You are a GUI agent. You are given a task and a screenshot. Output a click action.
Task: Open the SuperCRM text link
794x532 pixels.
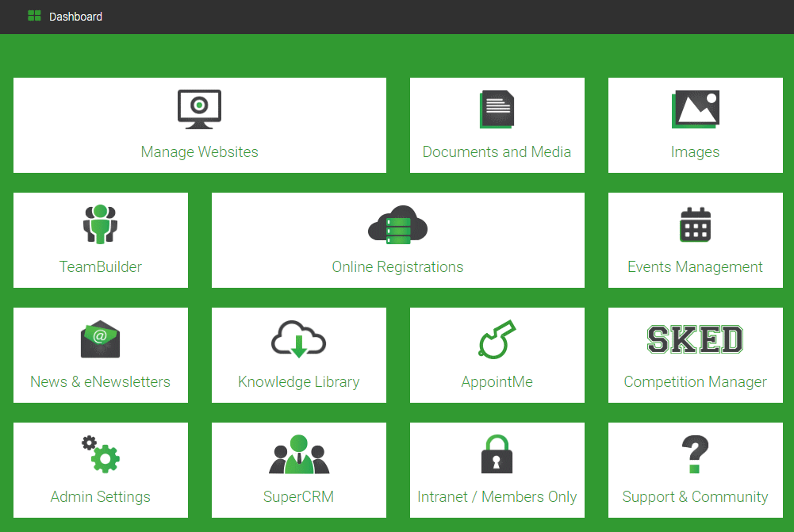click(299, 496)
